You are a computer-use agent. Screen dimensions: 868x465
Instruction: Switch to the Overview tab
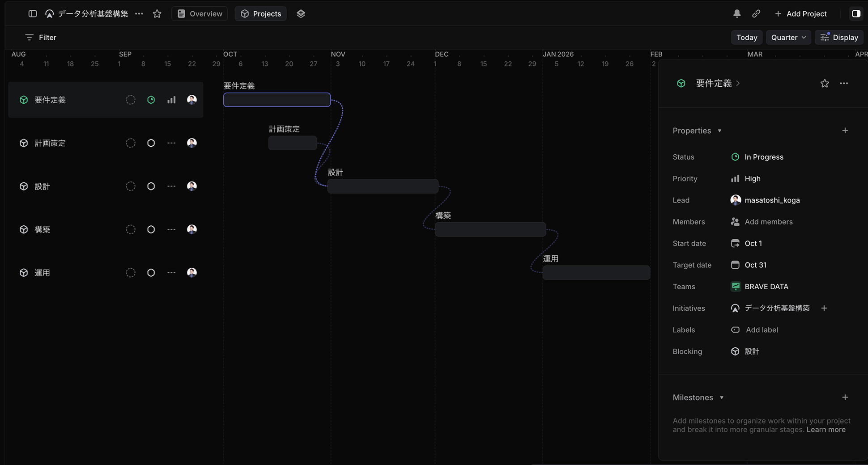click(200, 14)
